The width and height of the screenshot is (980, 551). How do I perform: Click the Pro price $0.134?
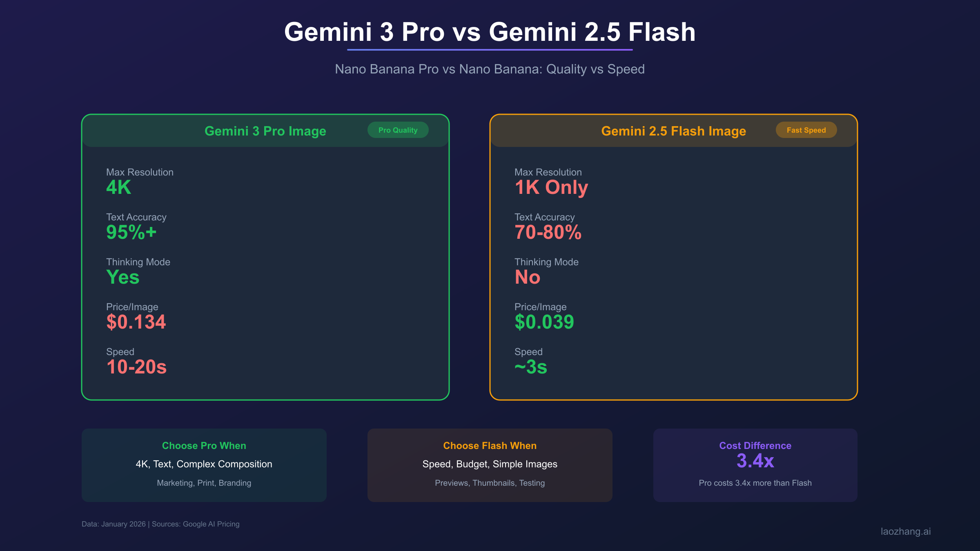tap(136, 322)
